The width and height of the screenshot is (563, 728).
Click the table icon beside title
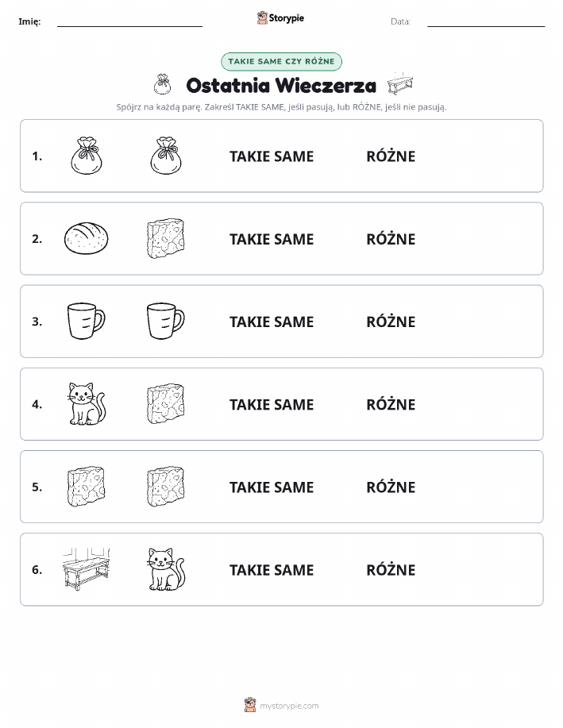[x=400, y=84]
